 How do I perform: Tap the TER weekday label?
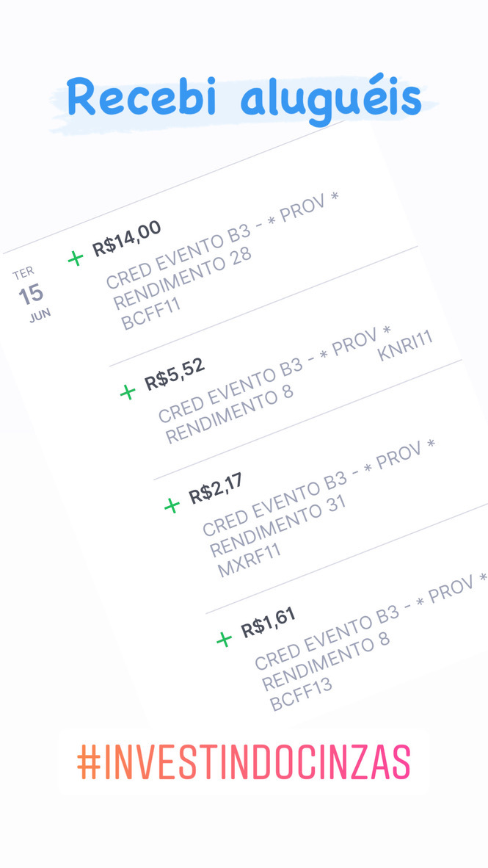pyautogui.click(x=23, y=273)
